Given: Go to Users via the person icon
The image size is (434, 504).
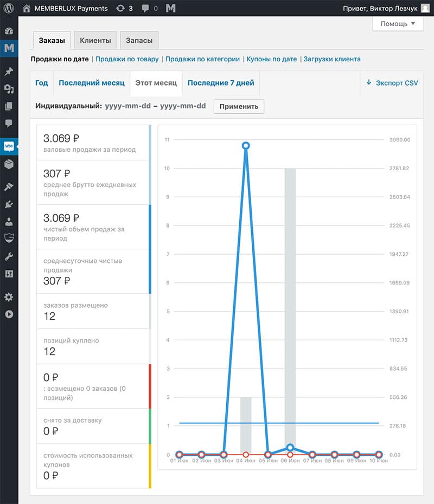Looking at the screenshot, I should pyautogui.click(x=9, y=222).
